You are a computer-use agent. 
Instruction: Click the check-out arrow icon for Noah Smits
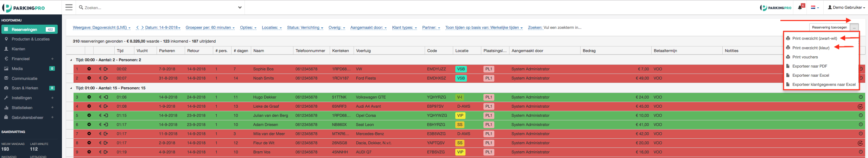coord(106,78)
